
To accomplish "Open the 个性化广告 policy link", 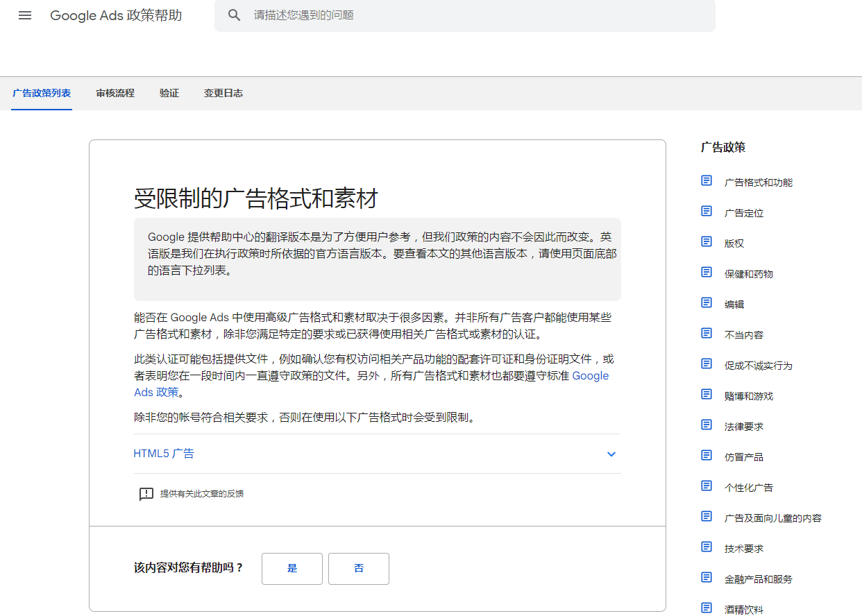I will pyautogui.click(x=749, y=488).
